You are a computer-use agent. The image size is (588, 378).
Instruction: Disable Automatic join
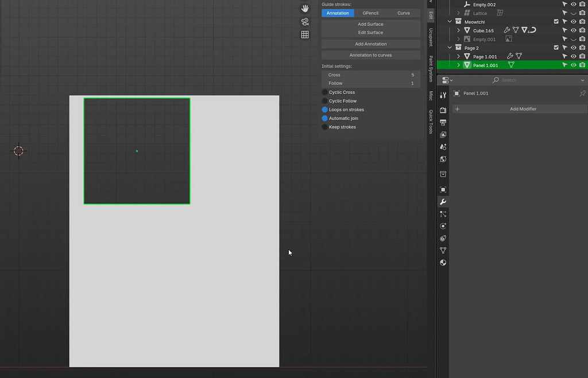pyautogui.click(x=325, y=118)
